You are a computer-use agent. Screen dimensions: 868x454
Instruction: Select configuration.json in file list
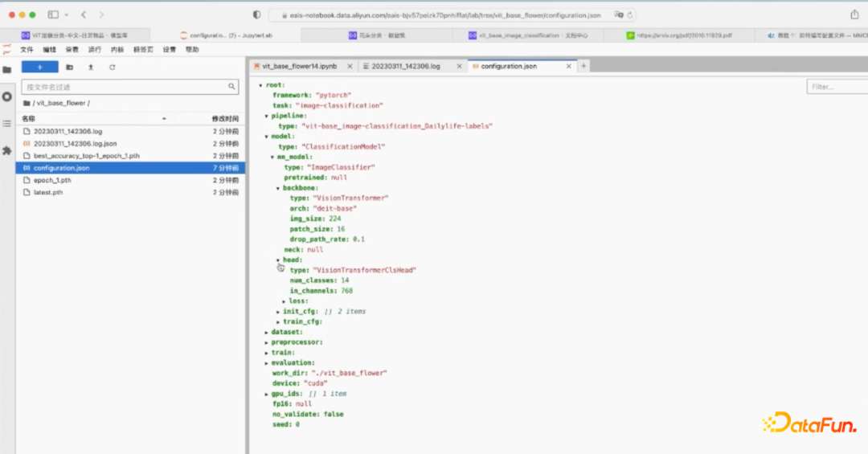pyautogui.click(x=131, y=168)
